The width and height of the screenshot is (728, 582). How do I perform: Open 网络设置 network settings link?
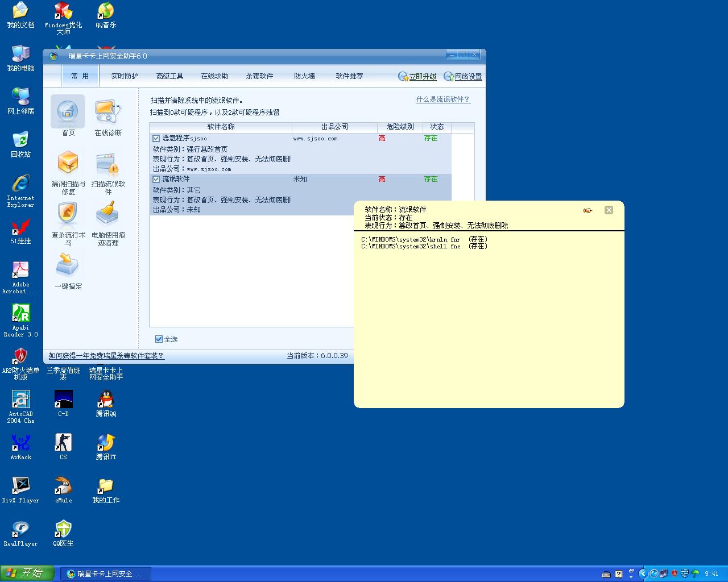pyautogui.click(x=463, y=77)
